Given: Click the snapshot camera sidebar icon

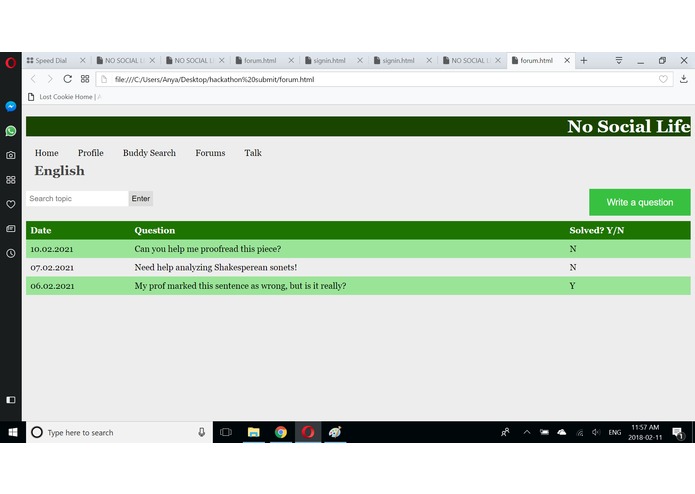Looking at the screenshot, I should [x=11, y=155].
